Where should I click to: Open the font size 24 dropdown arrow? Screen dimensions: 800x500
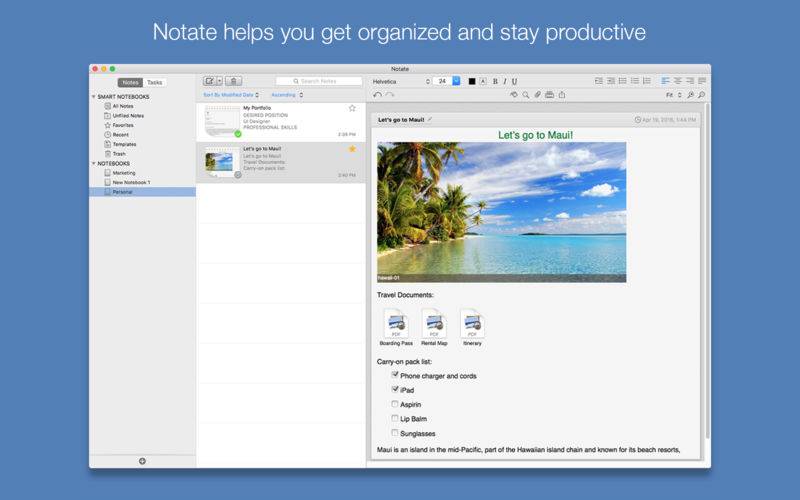pos(456,81)
